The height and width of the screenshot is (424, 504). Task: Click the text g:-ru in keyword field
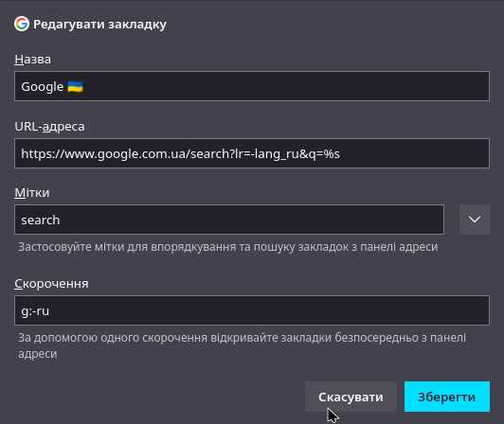tap(35, 311)
